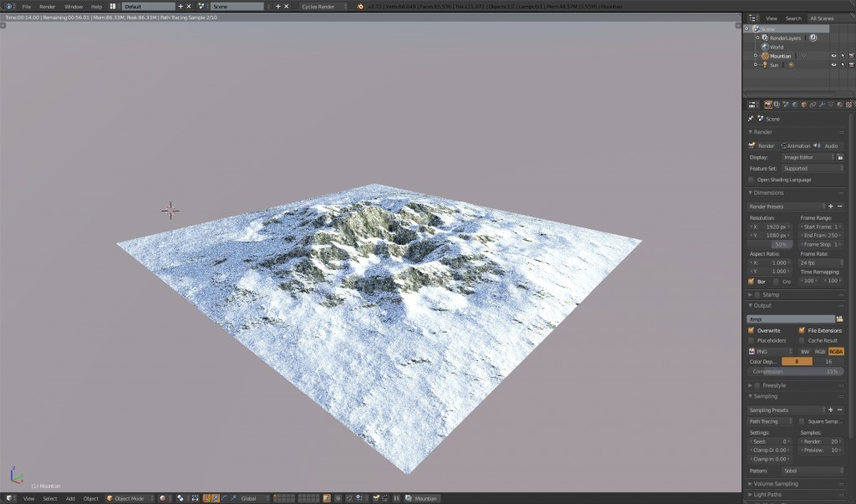Open the World properties tab icon

795,104
